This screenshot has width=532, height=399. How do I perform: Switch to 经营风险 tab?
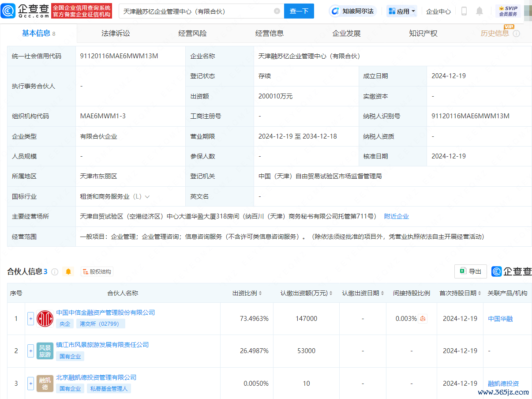(192, 33)
